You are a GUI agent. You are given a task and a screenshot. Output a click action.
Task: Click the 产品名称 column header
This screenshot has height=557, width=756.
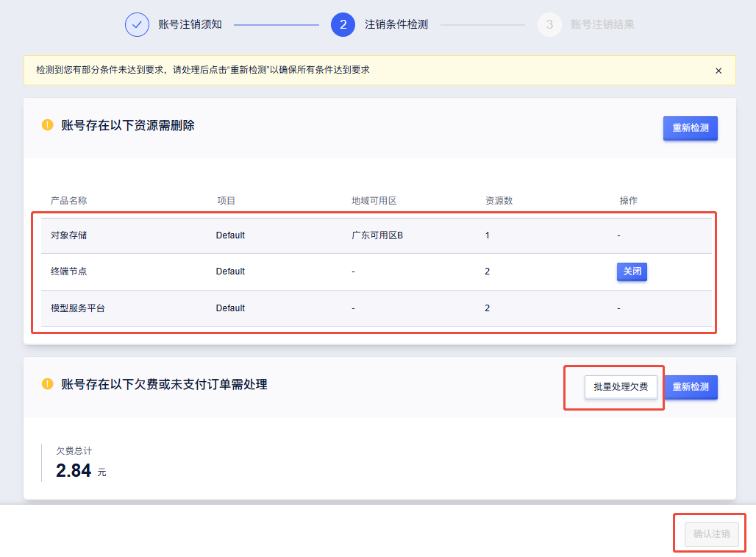(69, 201)
